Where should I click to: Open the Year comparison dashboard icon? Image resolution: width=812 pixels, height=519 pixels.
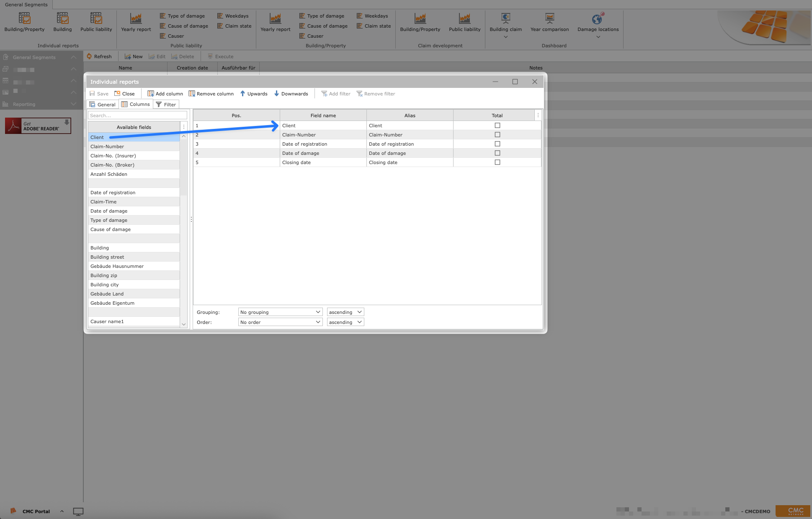coord(549,18)
